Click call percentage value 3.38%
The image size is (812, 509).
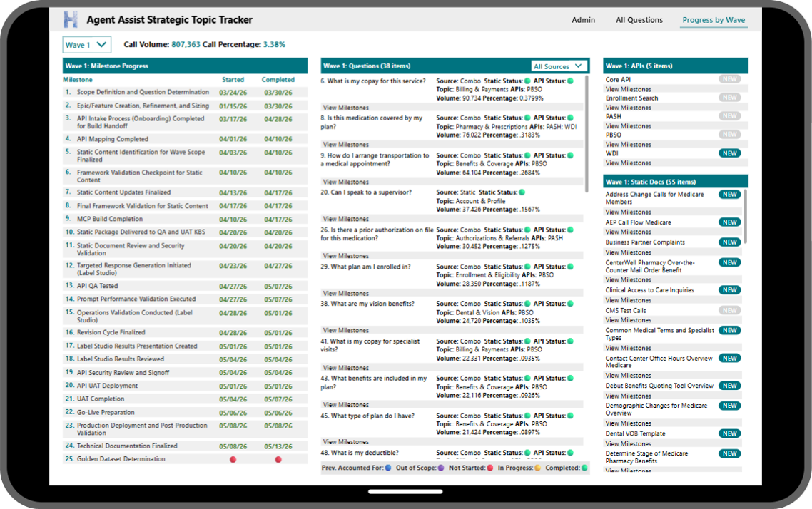pyautogui.click(x=275, y=44)
